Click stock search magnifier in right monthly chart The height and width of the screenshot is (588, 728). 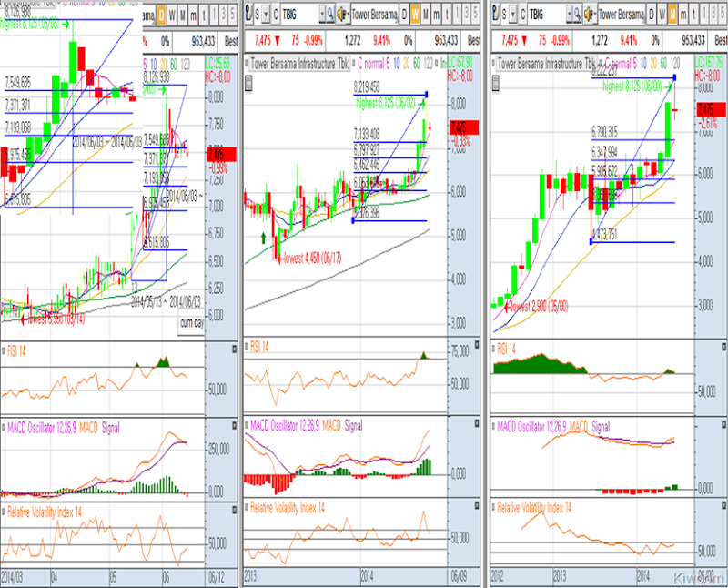(577, 15)
